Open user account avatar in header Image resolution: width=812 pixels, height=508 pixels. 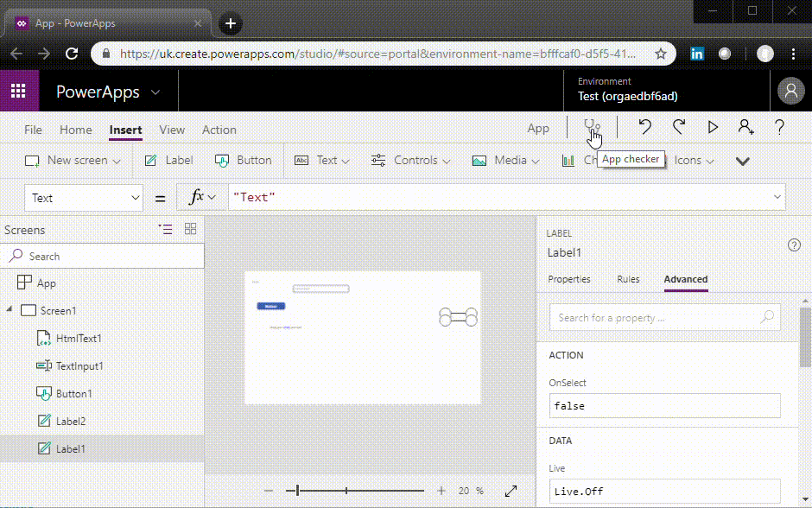click(790, 91)
